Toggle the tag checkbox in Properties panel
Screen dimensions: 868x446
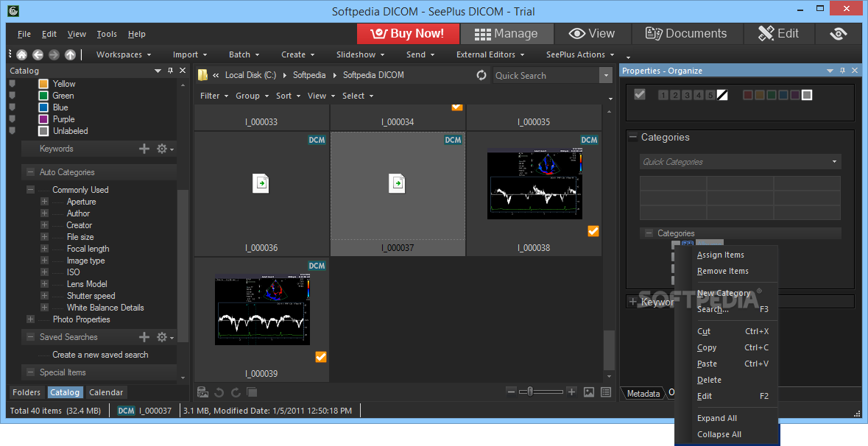[639, 95]
